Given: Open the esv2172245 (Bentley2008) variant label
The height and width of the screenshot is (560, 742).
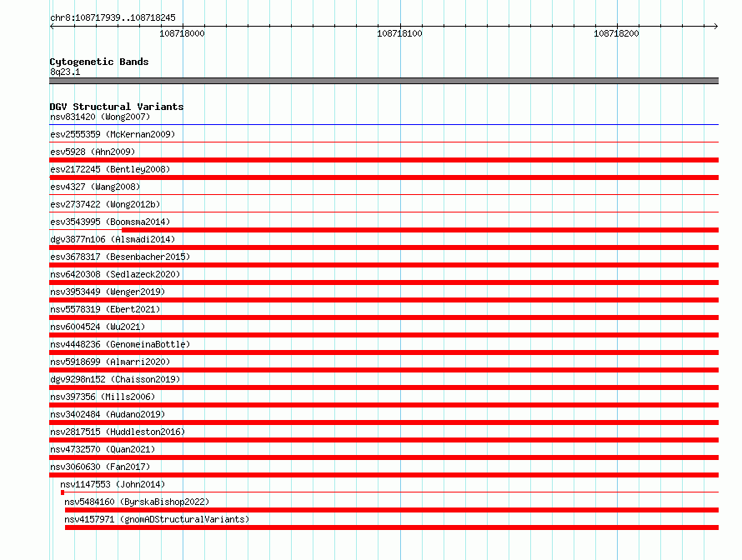Looking at the screenshot, I should click(x=110, y=169).
